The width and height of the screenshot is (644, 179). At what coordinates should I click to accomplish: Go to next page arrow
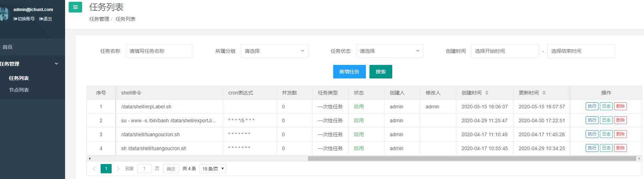tap(118, 169)
